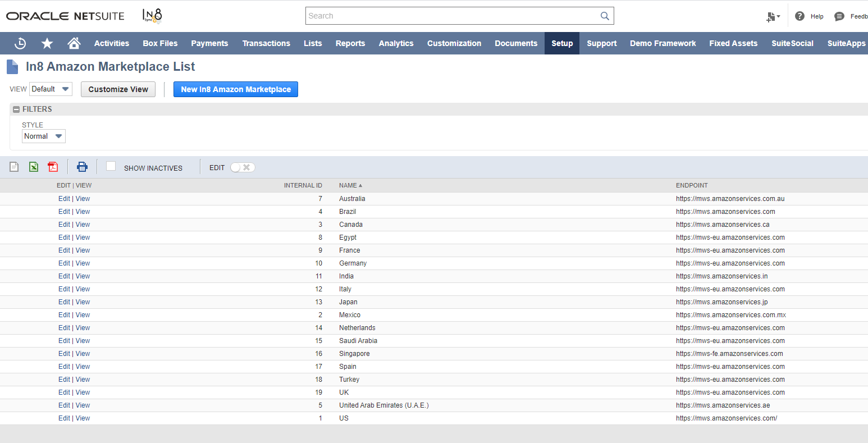This screenshot has width=868, height=443.
Task: Sort by the Name column header
Action: pyautogui.click(x=350, y=185)
